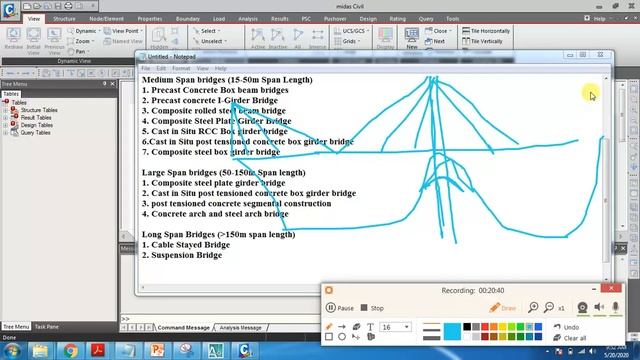The image size is (640, 360).
Task: Expand the Structure Tables tree node
Action: tap(5, 110)
